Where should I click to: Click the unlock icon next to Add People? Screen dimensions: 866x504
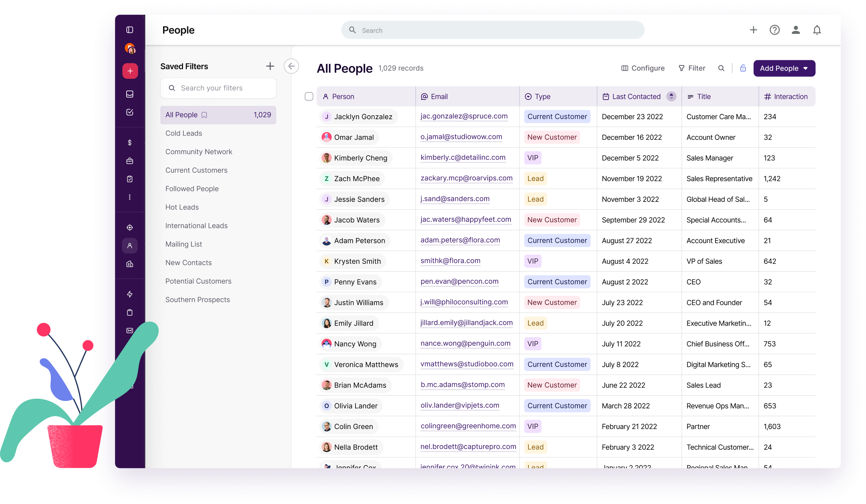point(743,68)
